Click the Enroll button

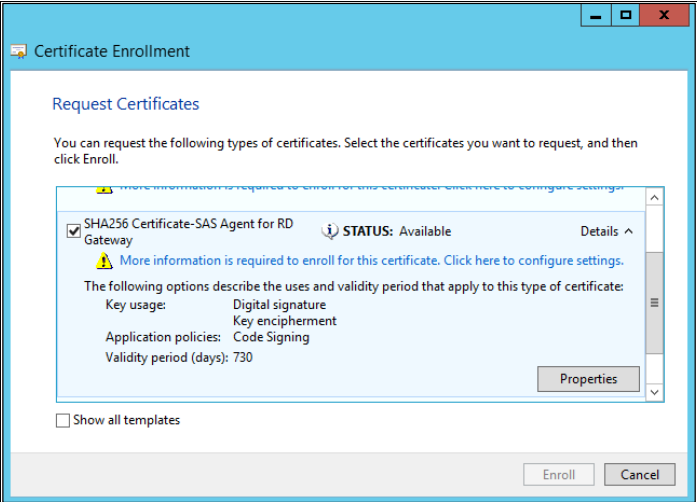click(x=559, y=474)
